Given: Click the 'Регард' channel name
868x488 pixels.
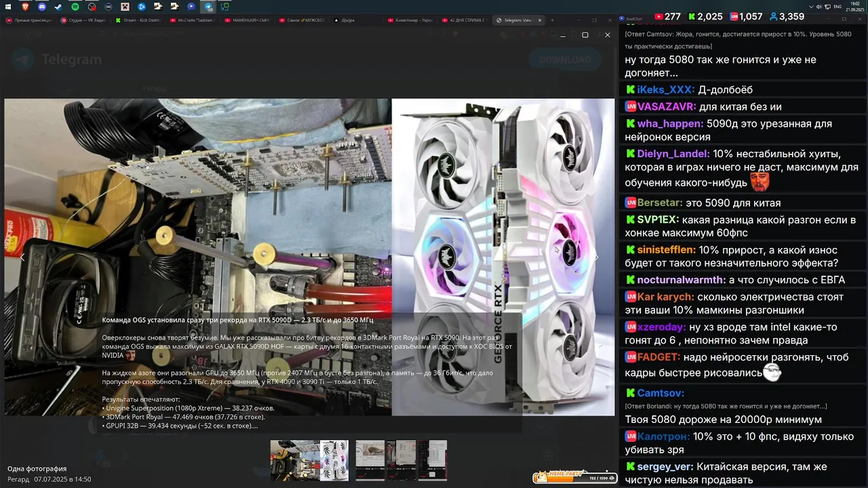Looking at the screenshot, I should click(x=18, y=479).
